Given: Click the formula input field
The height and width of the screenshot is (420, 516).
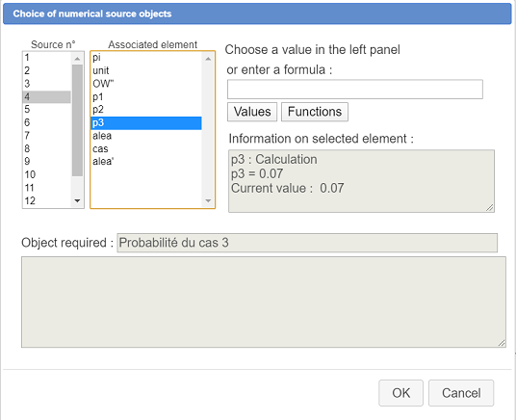Looking at the screenshot, I should [x=355, y=89].
